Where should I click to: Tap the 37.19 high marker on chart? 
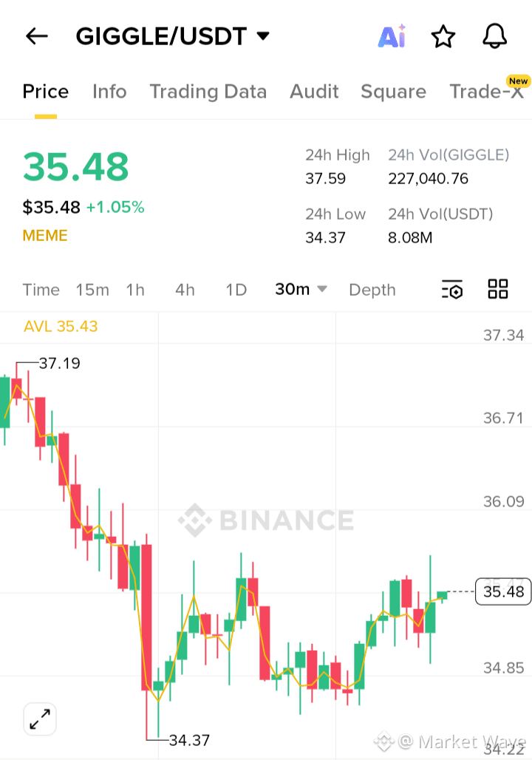(x=60, y=363)
